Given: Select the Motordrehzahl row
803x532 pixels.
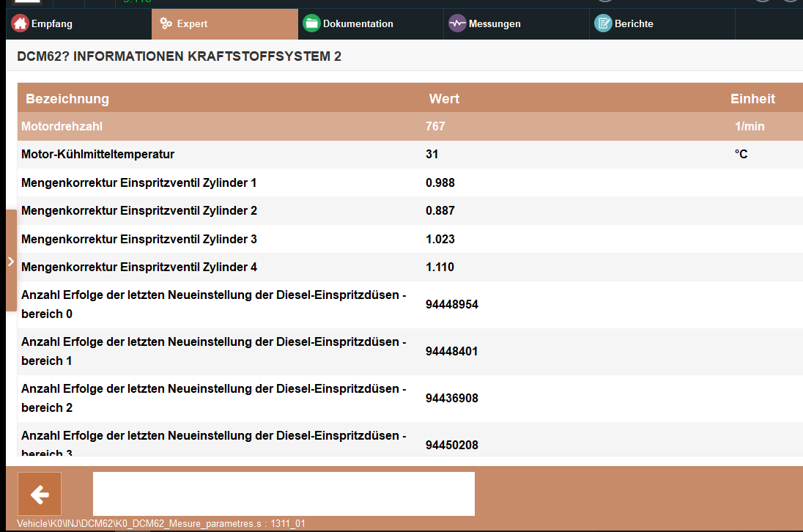Looking at the screenshot, I should tap(410, 127).
